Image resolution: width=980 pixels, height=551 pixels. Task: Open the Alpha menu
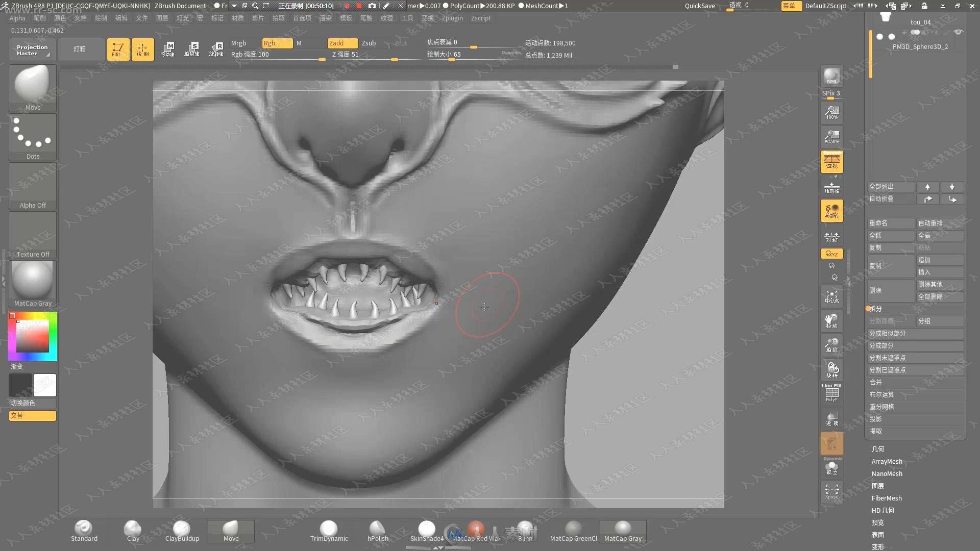point(17,18)
